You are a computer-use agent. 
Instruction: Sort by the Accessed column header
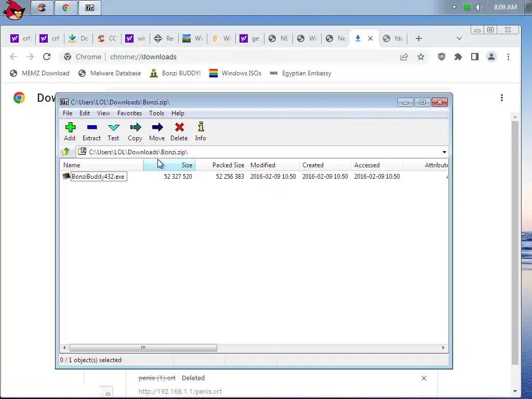[x=377, y=165]
